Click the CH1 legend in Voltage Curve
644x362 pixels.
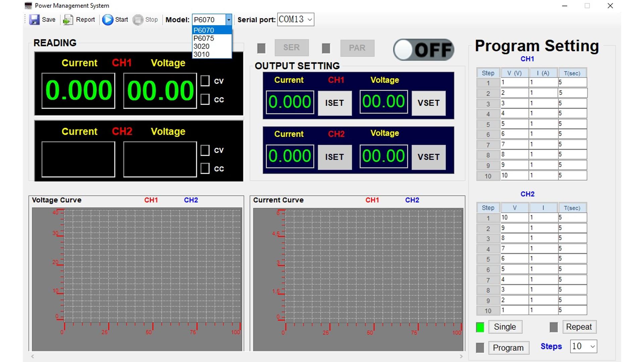tap(151, 200)
